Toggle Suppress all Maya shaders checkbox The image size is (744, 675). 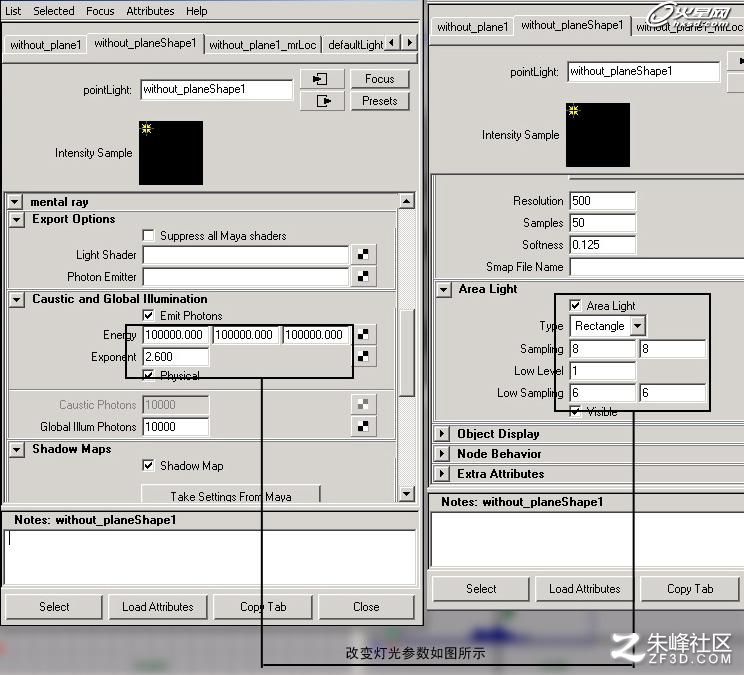149,236
